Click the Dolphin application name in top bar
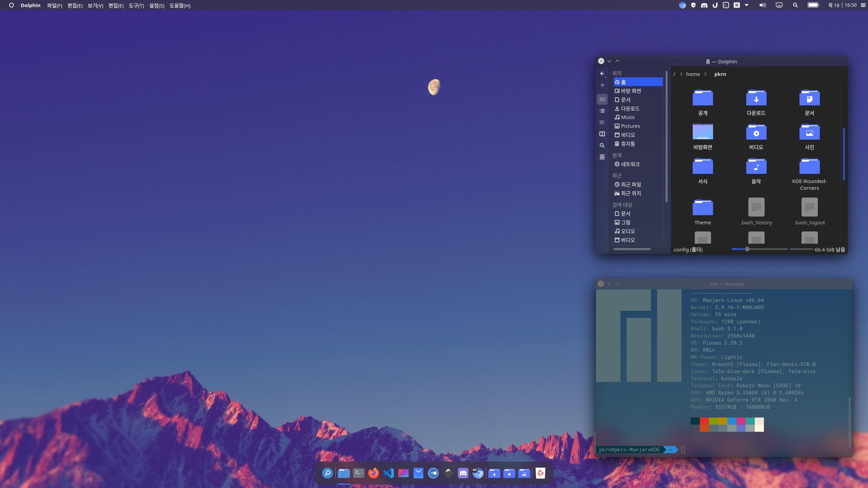868x488 pixels. point(31,5)
